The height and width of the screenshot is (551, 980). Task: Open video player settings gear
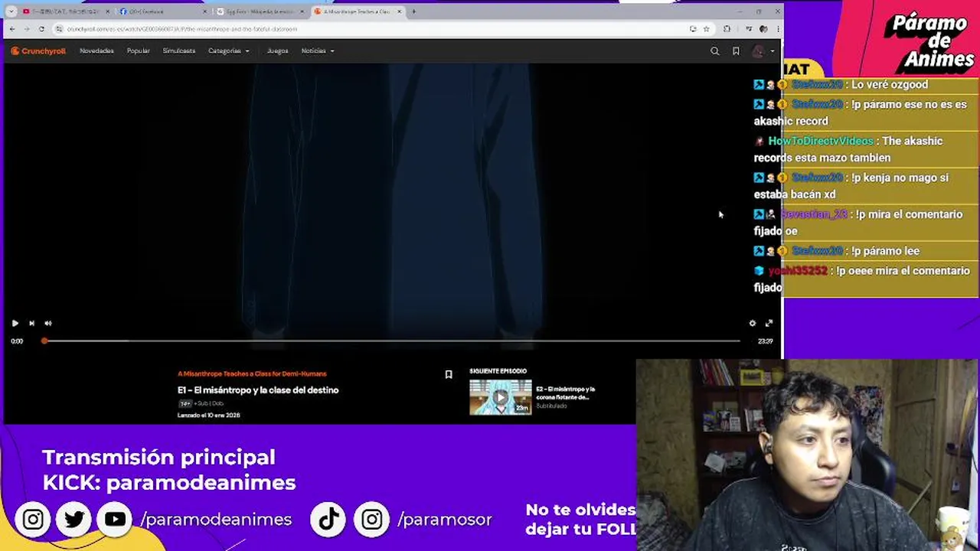[752, 323]
